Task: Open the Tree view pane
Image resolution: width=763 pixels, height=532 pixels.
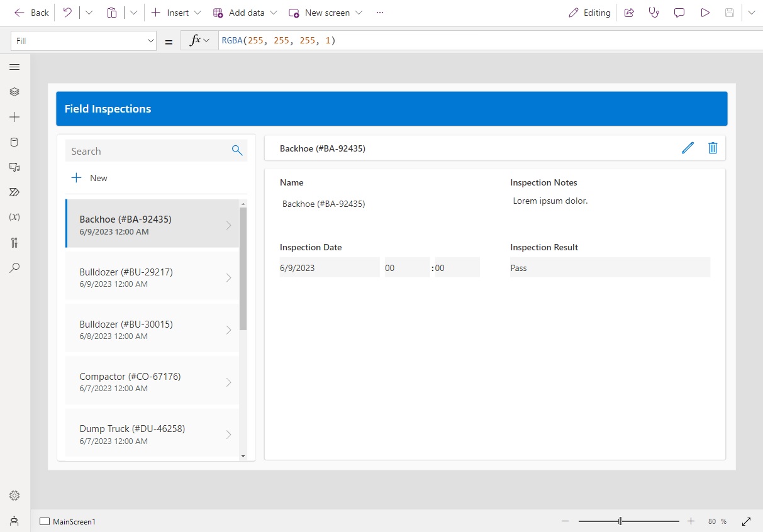Action: 14,91
